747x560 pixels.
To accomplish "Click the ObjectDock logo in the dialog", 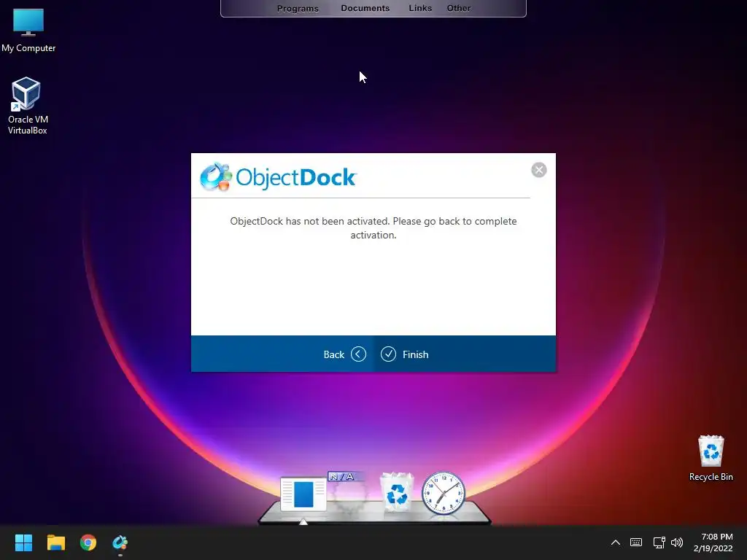I will click(x=278, y=176).
